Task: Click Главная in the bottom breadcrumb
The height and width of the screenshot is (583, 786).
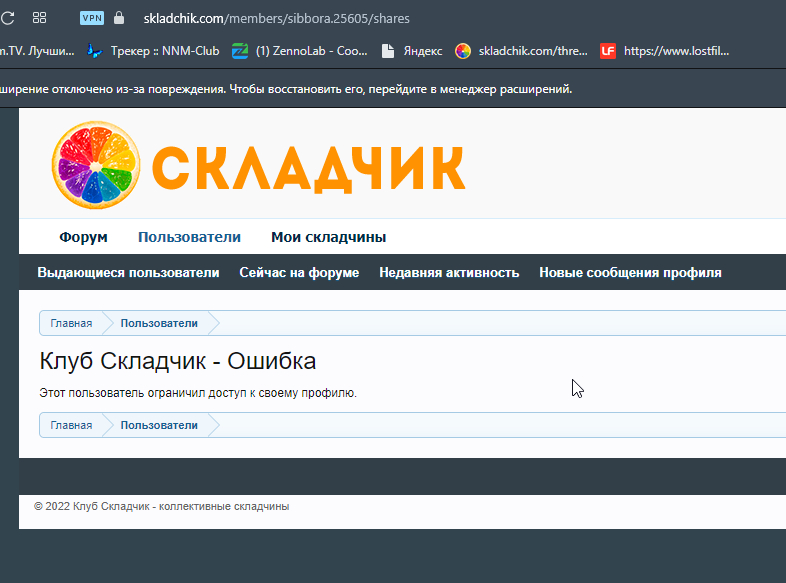Action: click(71, 425)
